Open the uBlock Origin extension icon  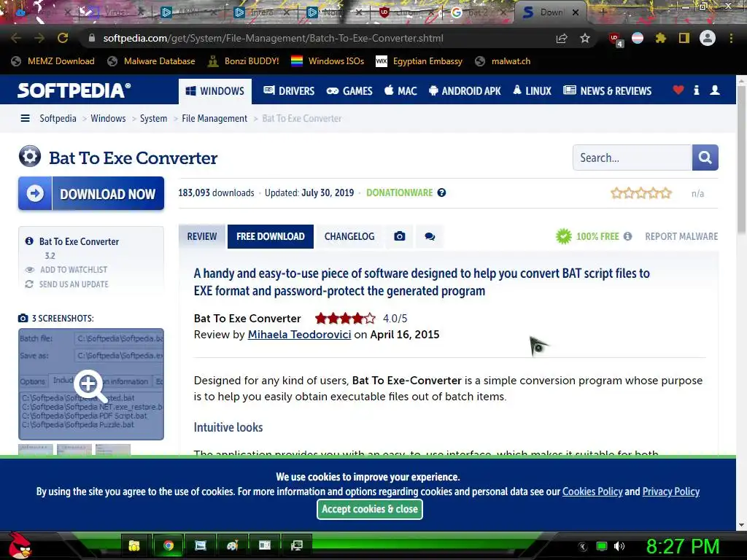click(615, 39)
